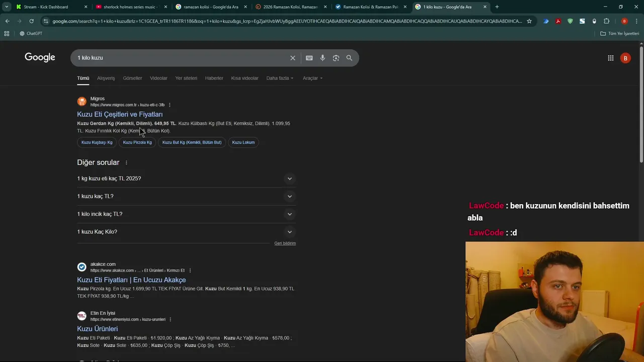
Task: Open 'Kuzu Eti Fiyatları | En Ucuzu Akakçe' result
Action: (x=131, y=280)
